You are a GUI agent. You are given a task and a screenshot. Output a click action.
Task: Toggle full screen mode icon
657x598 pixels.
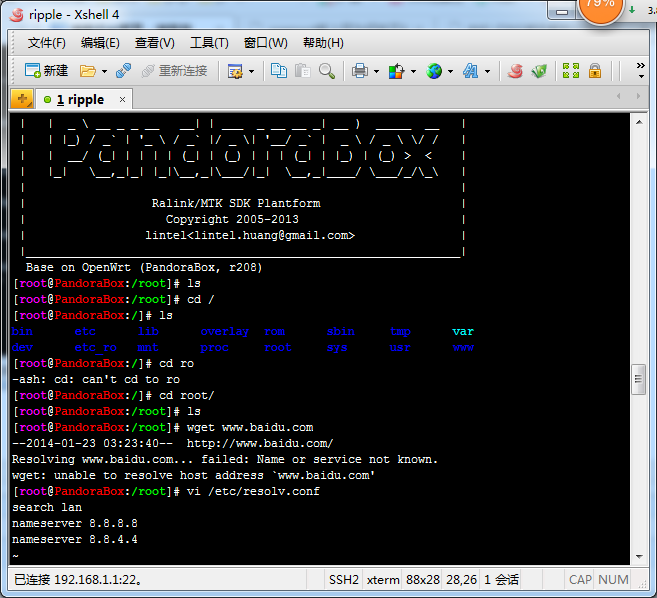tap(571, 71)
